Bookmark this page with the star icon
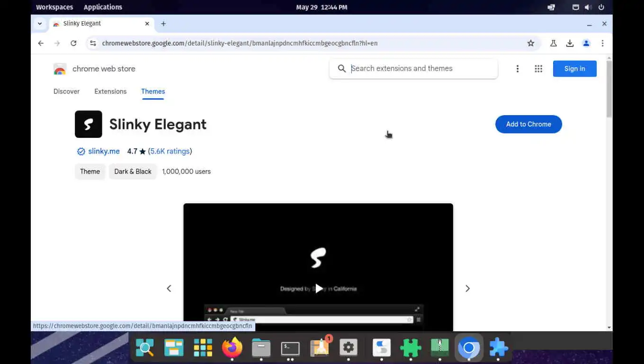Viewport: 644px width, 364px height. (531, 43)
